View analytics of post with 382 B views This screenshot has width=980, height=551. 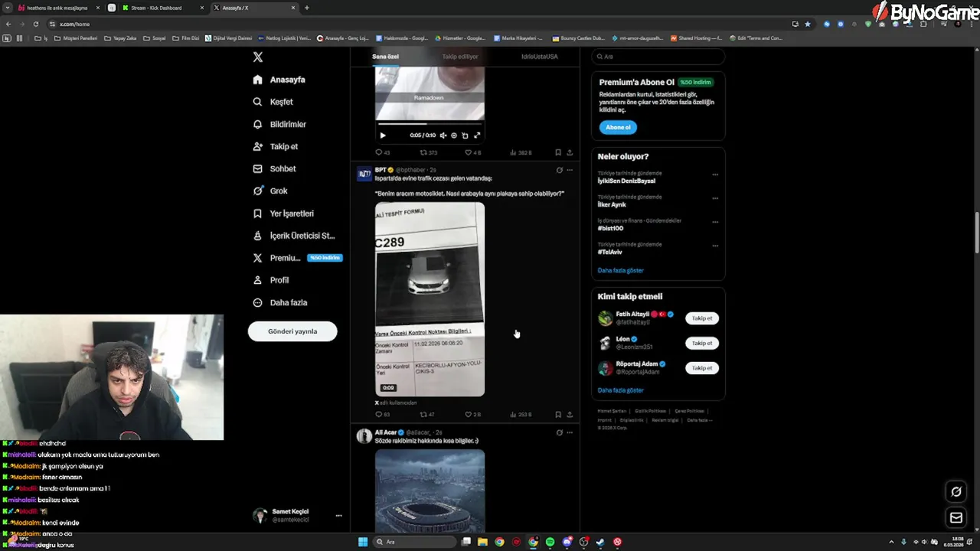[x=520, y=152]
